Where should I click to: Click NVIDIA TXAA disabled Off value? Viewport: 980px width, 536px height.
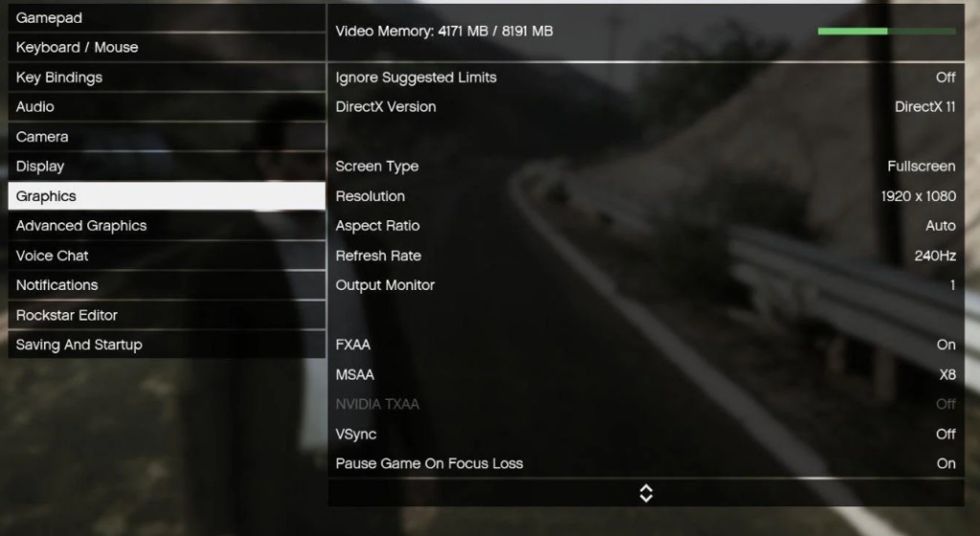coord(946,404)
